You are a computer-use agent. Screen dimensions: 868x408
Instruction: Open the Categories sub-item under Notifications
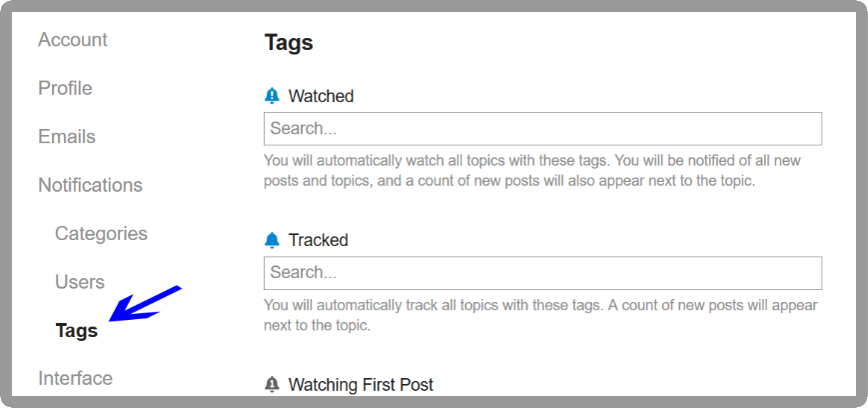click(x=101, y=233)
